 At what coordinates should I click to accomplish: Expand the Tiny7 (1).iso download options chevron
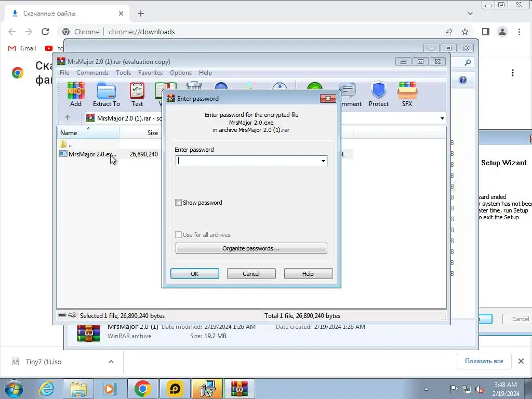pyautogui.click(x=111, y=362)
